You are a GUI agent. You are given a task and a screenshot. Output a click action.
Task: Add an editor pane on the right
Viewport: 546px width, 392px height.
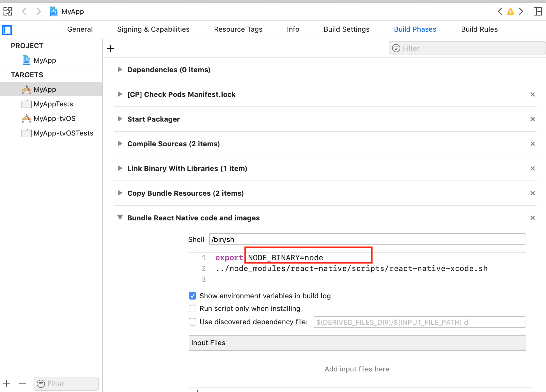pos(537,11)
